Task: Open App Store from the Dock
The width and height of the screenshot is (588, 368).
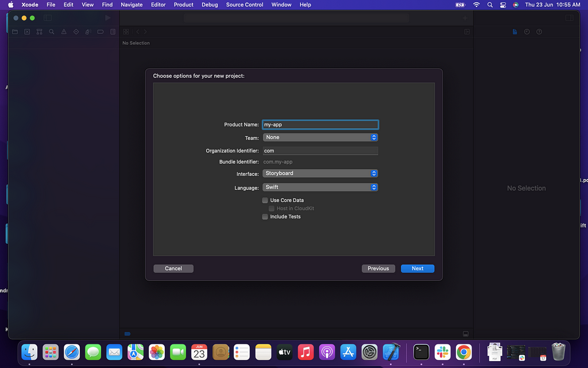Action: click(349, 352)
